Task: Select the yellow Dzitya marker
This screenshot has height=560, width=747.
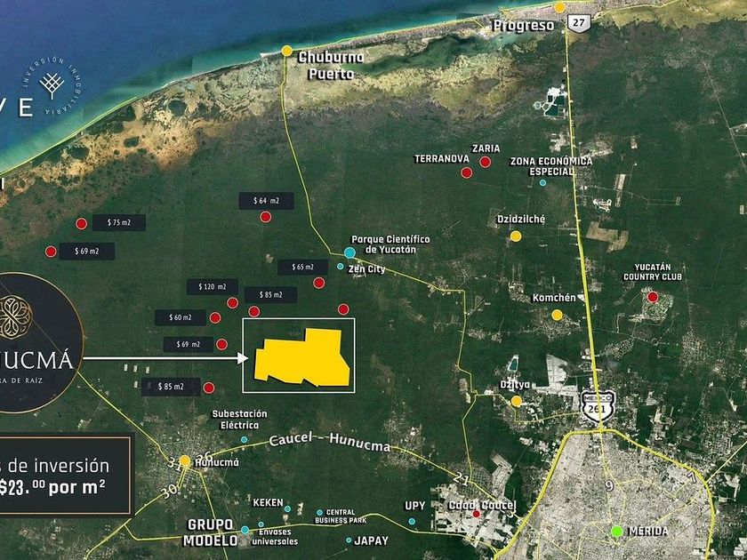Action: (517, 402)
